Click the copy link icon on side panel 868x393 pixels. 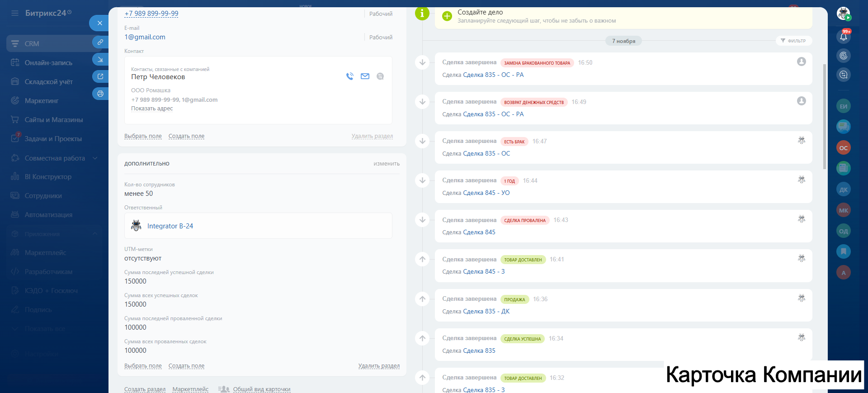point(100,42)
